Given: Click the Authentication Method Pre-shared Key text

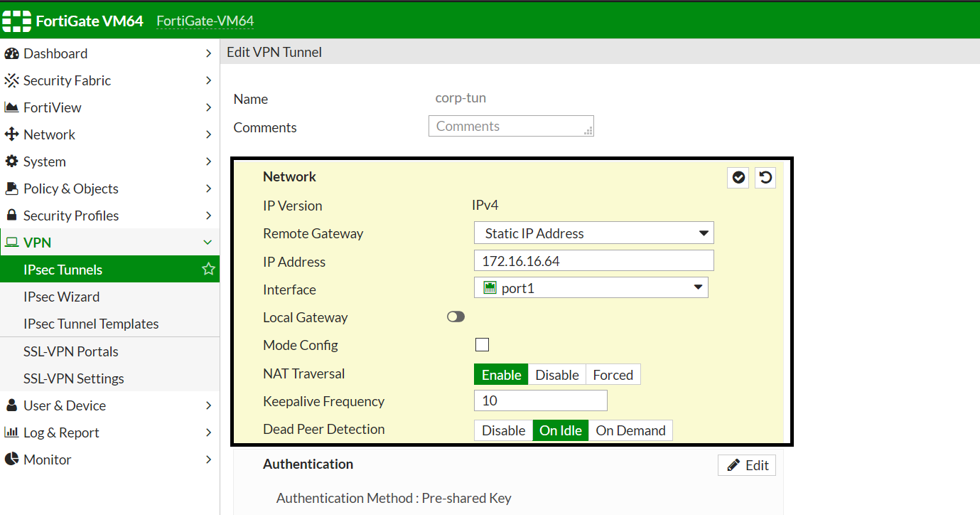Looking at the screenshot, I should click(394, 498).
